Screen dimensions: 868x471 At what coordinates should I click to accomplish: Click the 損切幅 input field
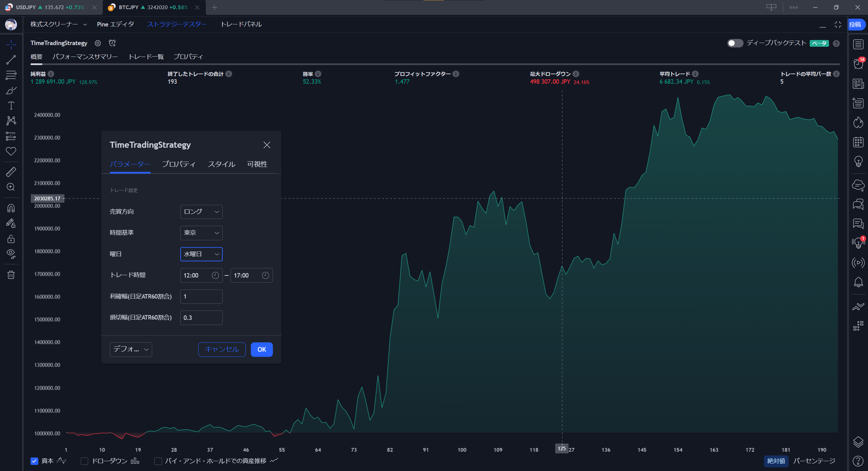pyautogui.click(x=201, y=318)
